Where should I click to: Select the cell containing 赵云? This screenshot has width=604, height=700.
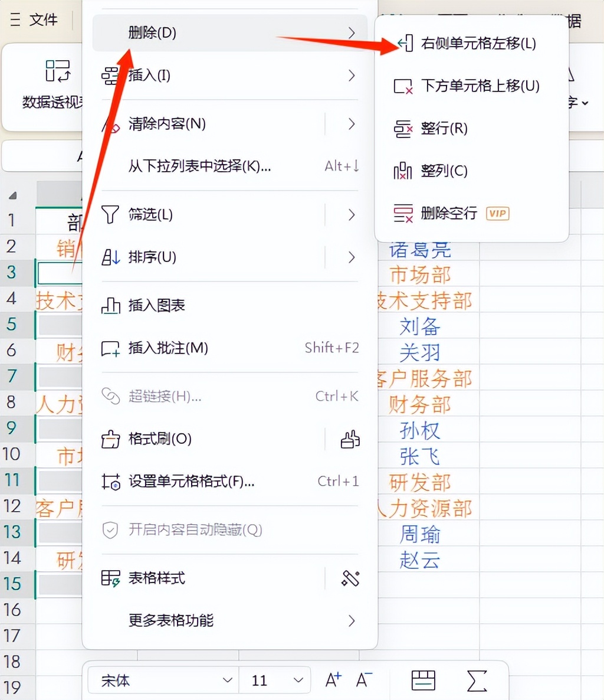420,560
